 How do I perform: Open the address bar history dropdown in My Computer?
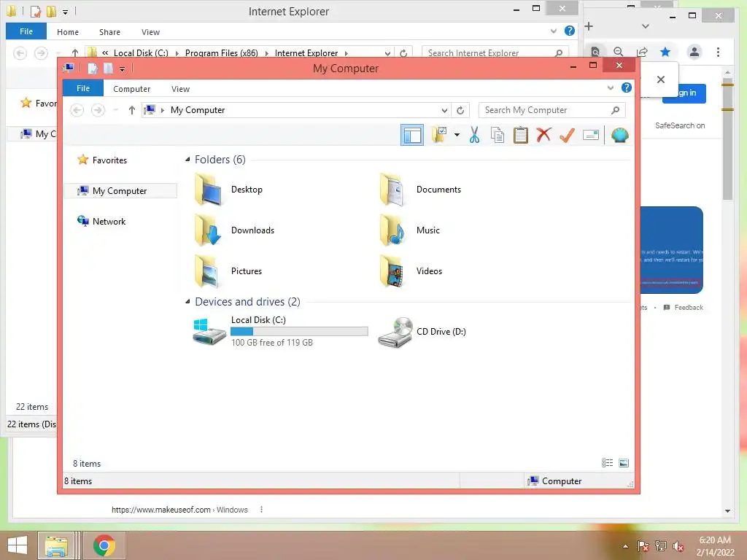[444, 111]
